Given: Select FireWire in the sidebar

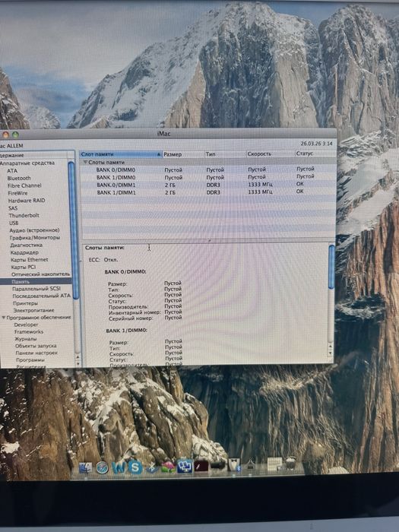Looking at the screenshot, I should coord(18,193).
